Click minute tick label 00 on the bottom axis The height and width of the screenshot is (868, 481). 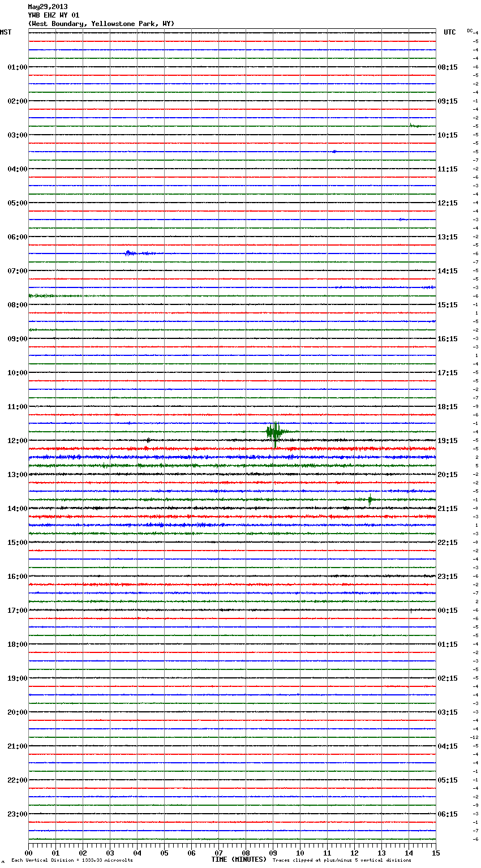pos(28,853)
